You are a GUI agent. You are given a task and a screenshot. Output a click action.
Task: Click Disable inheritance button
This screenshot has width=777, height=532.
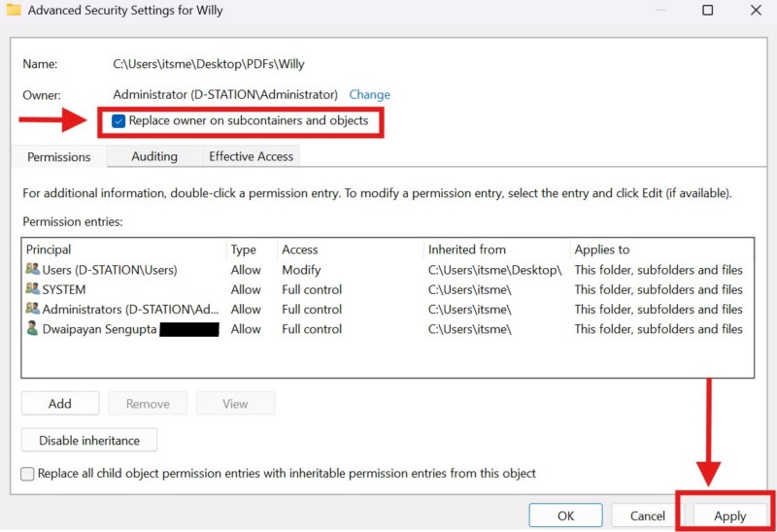pos(89,441)
